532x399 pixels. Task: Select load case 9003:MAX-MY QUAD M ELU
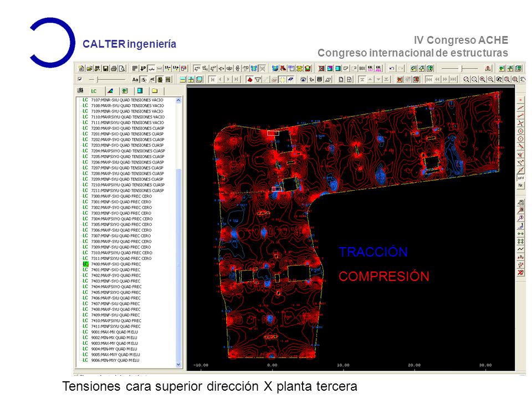coord(111,344)
